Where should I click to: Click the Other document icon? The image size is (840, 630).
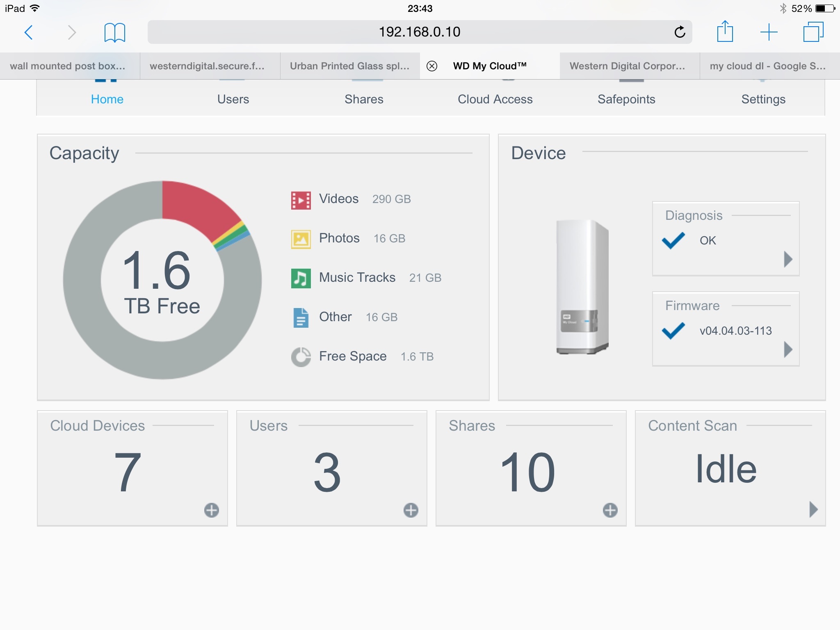point(301,318)
